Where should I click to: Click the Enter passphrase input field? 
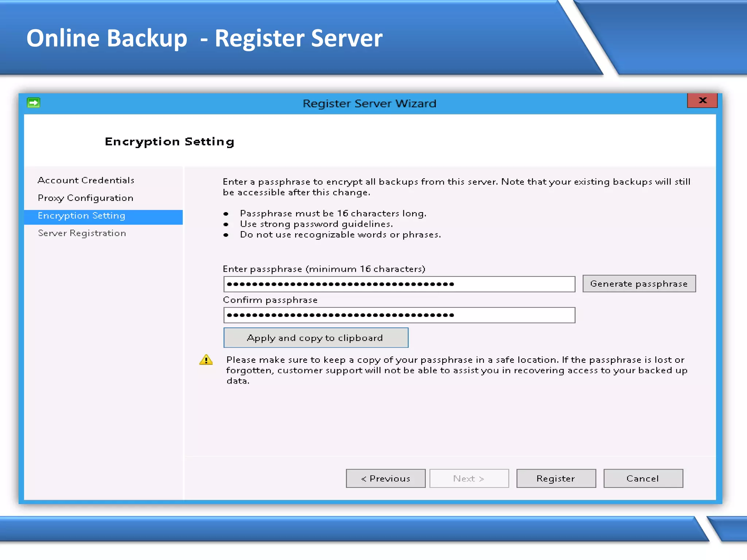coord(399,284)
